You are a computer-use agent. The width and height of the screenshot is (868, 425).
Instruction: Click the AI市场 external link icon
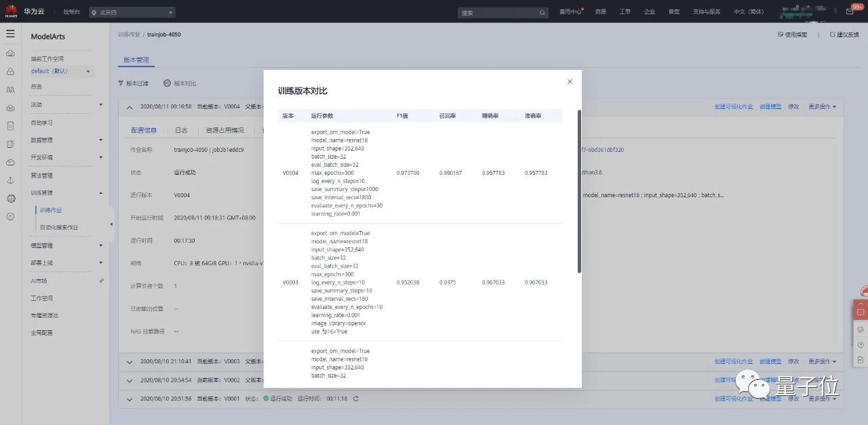tap(102, 281)
